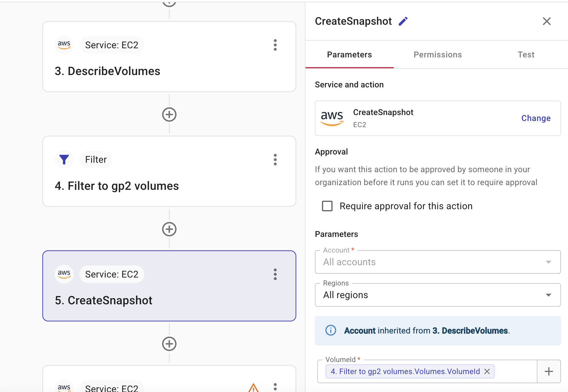This screenshot has width=568, height=392.
Task: Close the CreateSnapshot side panel
Action: click(x=547, y=21)
